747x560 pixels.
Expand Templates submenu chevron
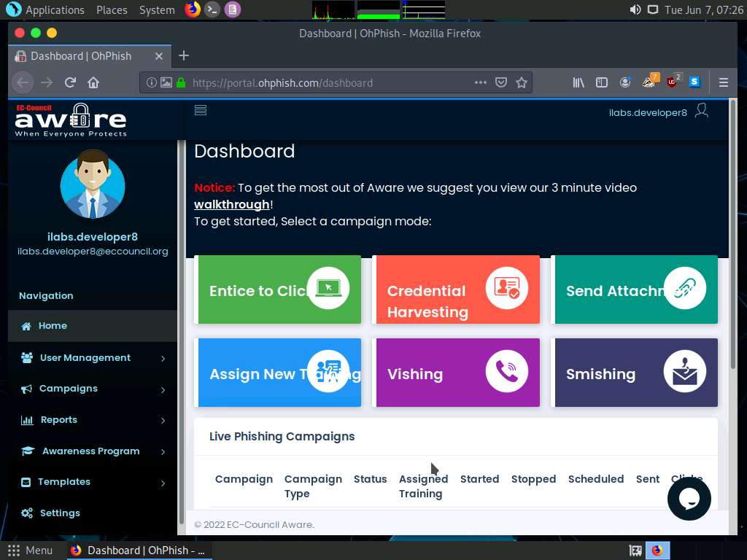tap(163, 483)
